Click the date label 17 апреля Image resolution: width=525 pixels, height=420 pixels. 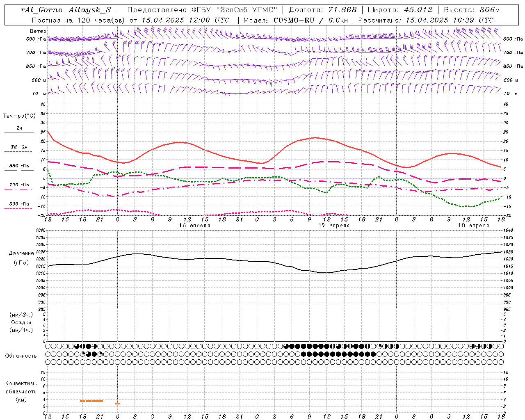(x=334, y=226)
